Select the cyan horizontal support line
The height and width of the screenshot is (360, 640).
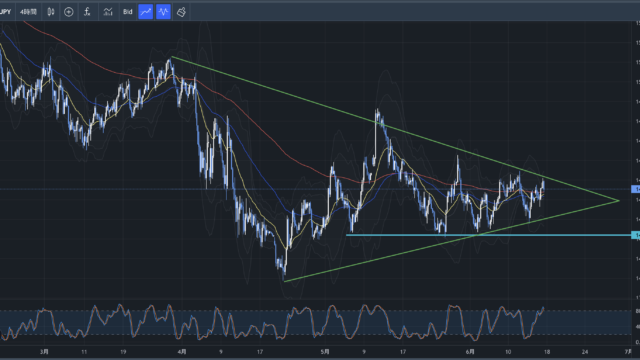click(x=490, y=235)
